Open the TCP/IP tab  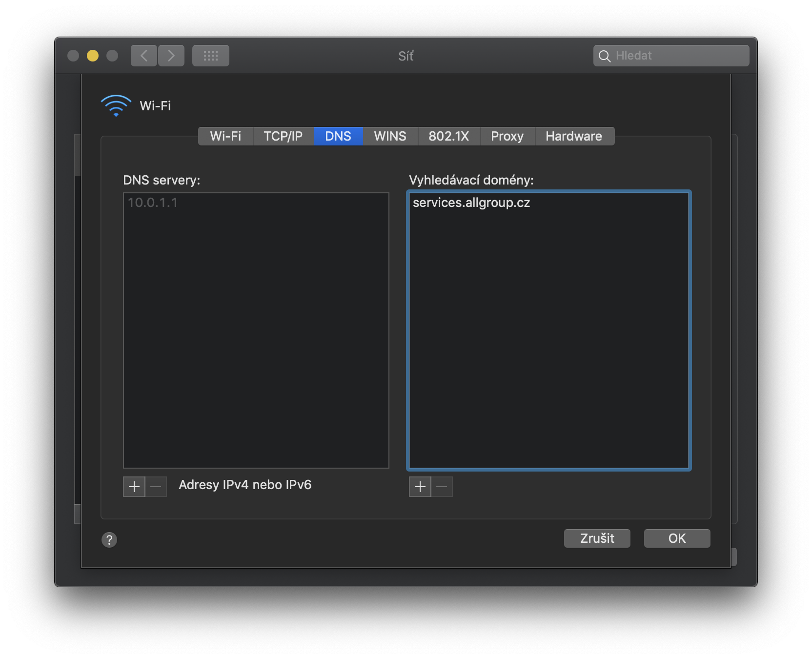[283, 136]
